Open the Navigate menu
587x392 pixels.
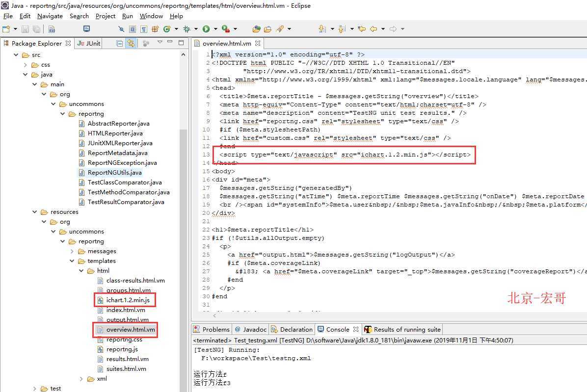pos(50,16)
